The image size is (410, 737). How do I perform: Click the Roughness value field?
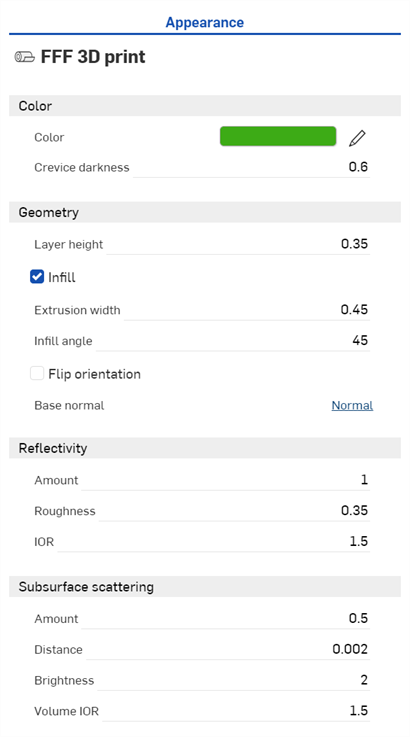coord(234,511)
